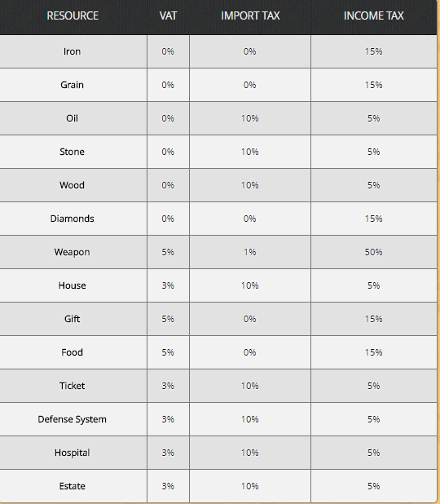Select the Wood income tax cell
The width and height of the screenshot is (440, 504).
click(x=374, y=185)
